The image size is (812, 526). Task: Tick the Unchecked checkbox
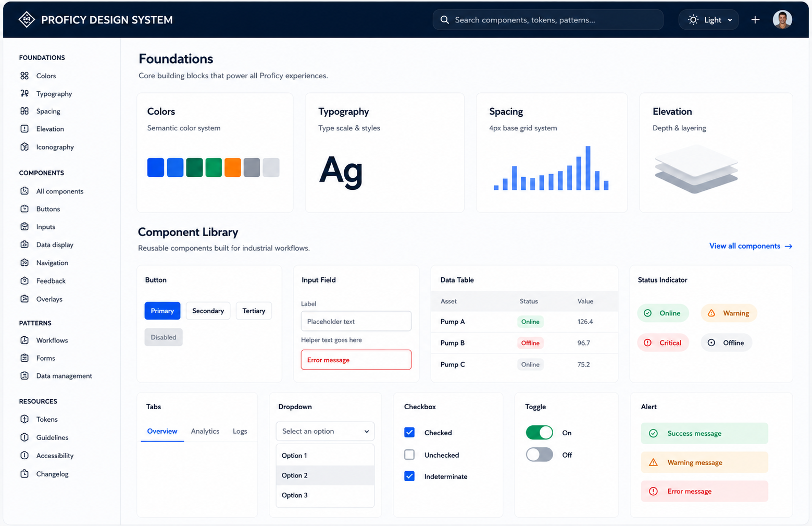point(409,455)
